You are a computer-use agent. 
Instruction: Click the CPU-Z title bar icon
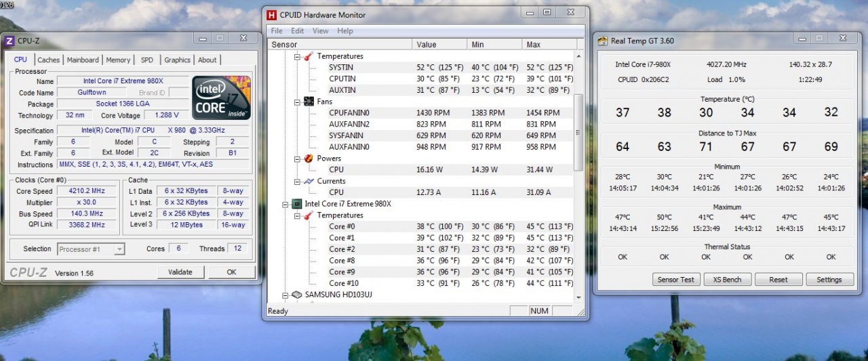click(x=9, y=41)
